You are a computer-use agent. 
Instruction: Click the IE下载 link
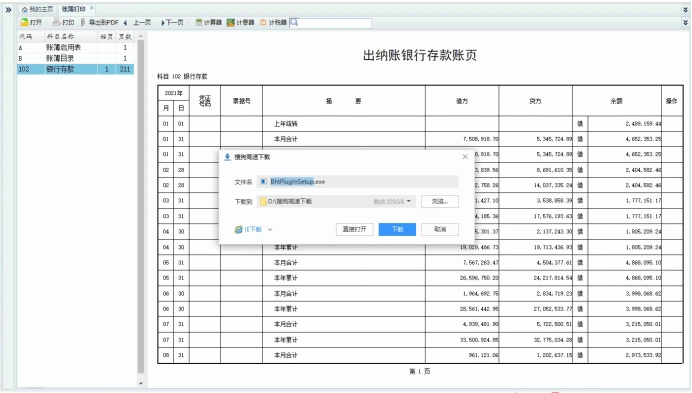(253, 229)
